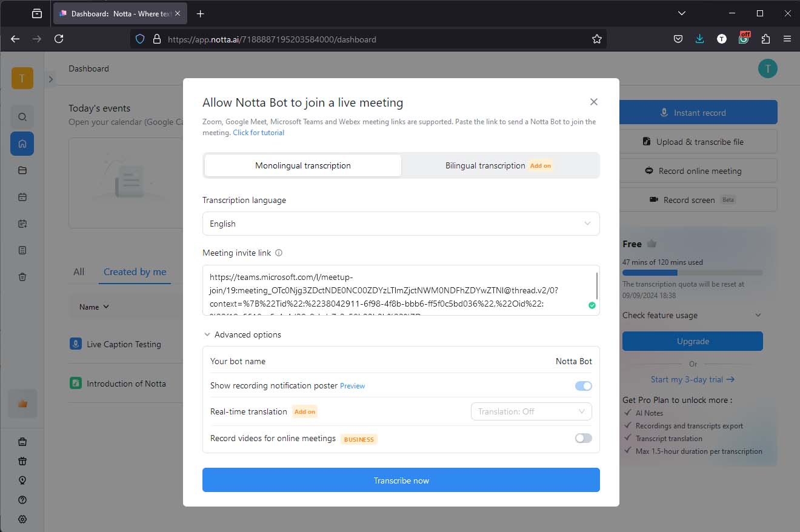The width and height of the screenshot is (800, 532).
Task: Expand the sidebar with arrow toggle
Action: click(50, 79)
